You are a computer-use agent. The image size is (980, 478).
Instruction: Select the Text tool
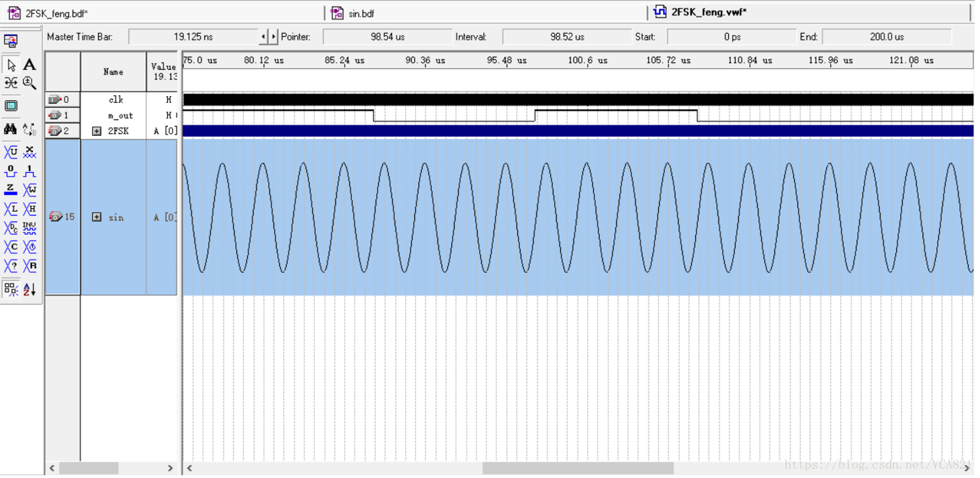pyautogui.click(x=30, y=65)
